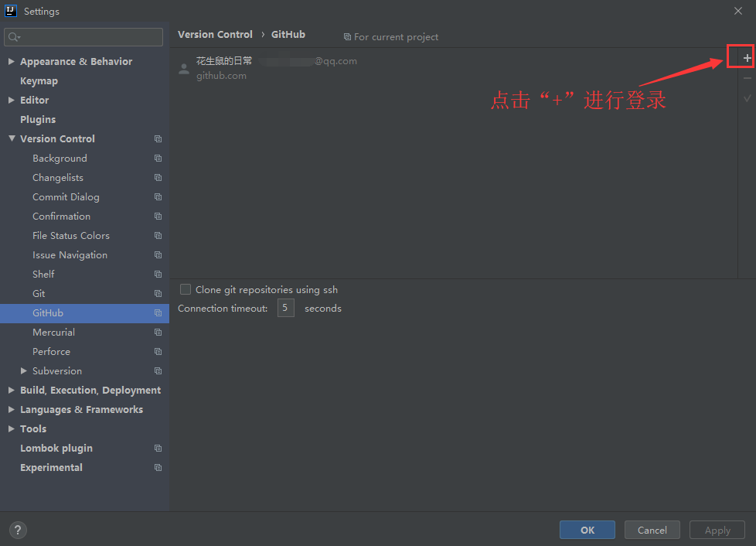Click the search magnifier icon in settings search
This screenshot has height=546, width=756.
[x=14, y=37]
